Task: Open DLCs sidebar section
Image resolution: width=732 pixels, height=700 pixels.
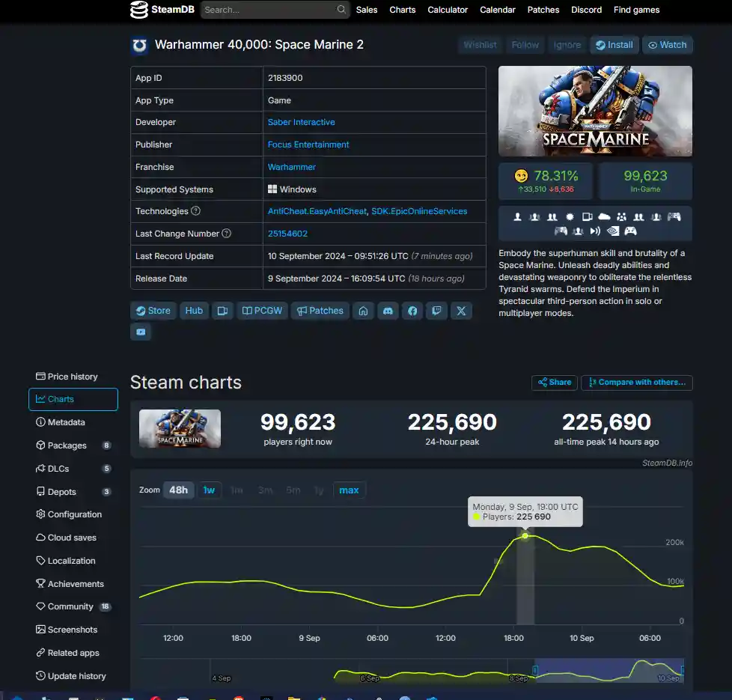Action: 73,469
